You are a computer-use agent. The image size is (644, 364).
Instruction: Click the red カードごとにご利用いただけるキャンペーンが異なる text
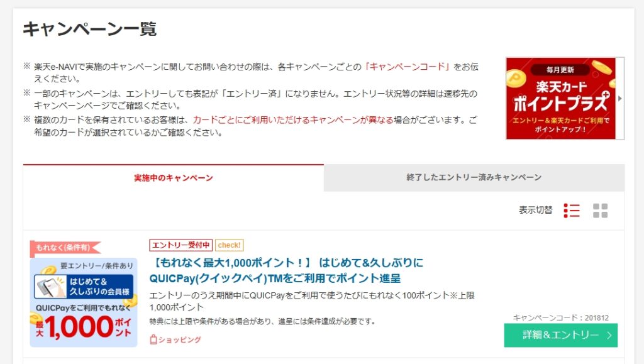292,119
